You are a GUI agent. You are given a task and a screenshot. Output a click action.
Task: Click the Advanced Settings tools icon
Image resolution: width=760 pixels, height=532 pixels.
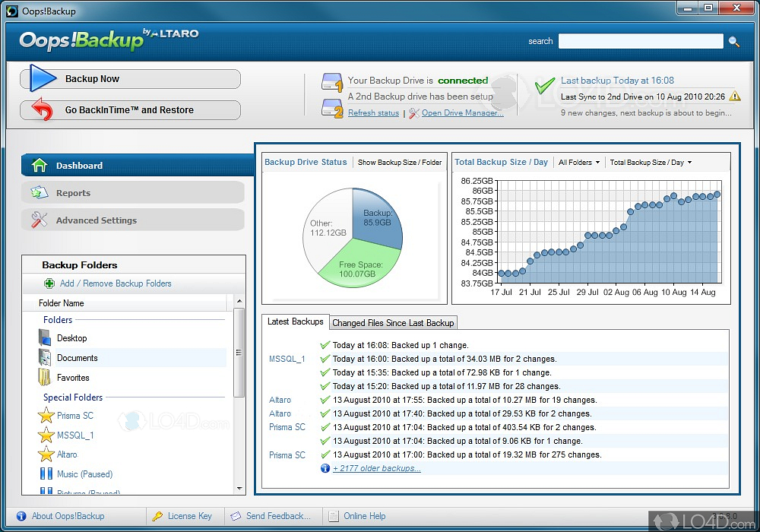tap(39, 220)
